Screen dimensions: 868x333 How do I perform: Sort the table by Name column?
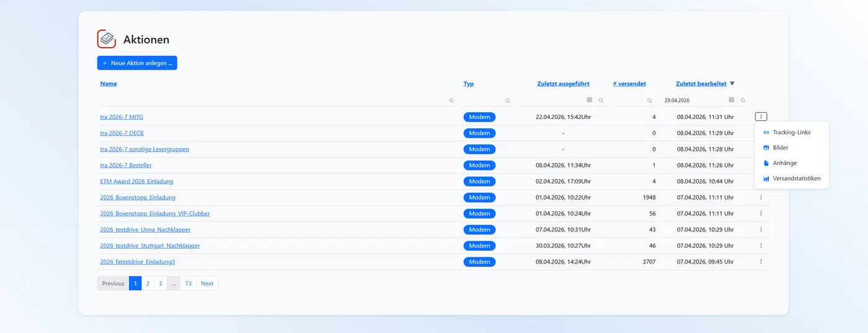pyautogui.click(x=108, y=84)
